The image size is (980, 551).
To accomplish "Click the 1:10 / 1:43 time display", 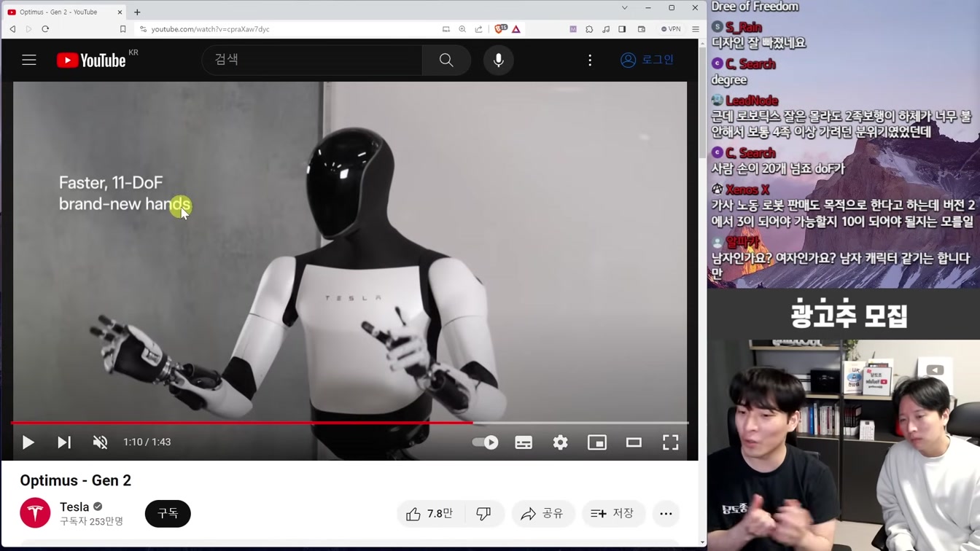I will tap(147, 442).
